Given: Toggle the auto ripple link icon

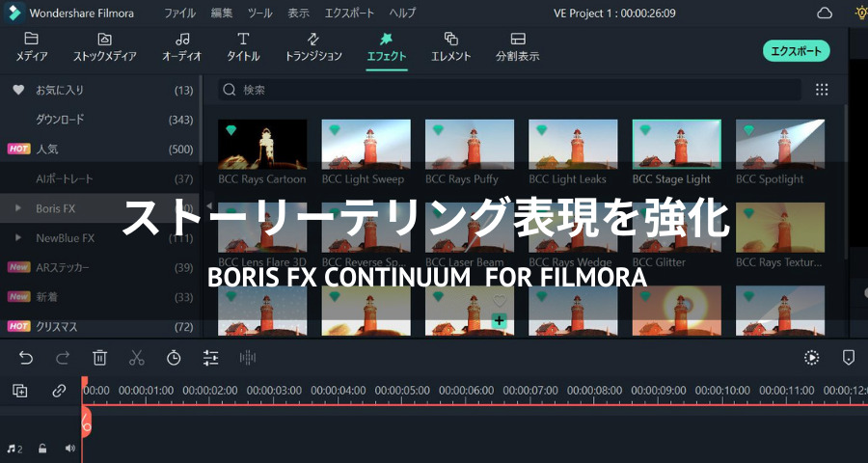Looking at the screenshot, I should pyautogui.click(x=59, y=391).
